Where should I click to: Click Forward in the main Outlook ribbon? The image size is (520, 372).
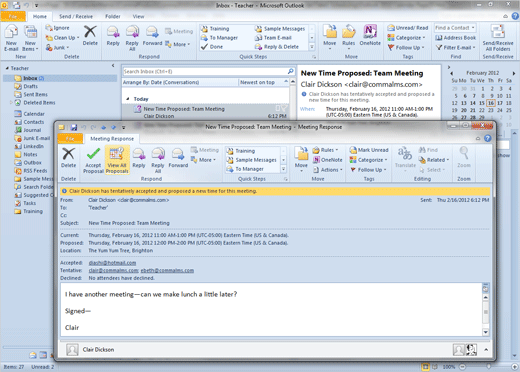click(152, 35)
